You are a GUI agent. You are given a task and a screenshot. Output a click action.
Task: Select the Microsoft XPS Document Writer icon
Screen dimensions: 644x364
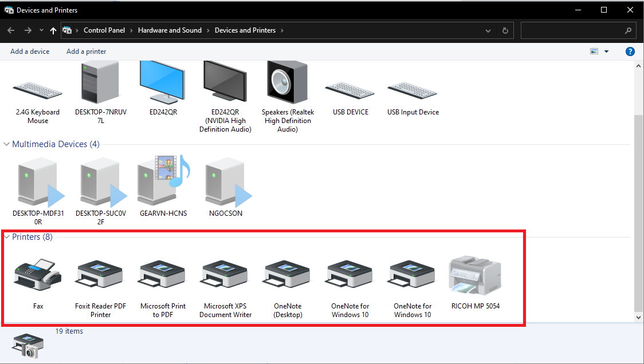tap(225, 274)
